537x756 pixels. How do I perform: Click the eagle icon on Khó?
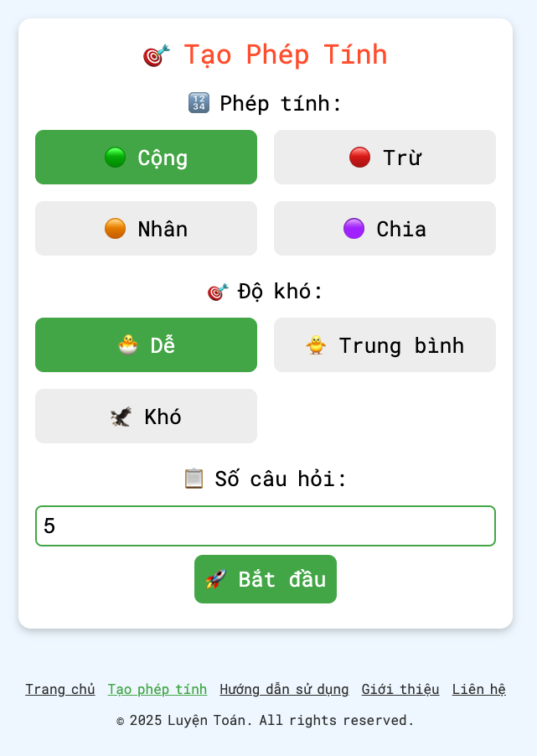coord(121,417)
